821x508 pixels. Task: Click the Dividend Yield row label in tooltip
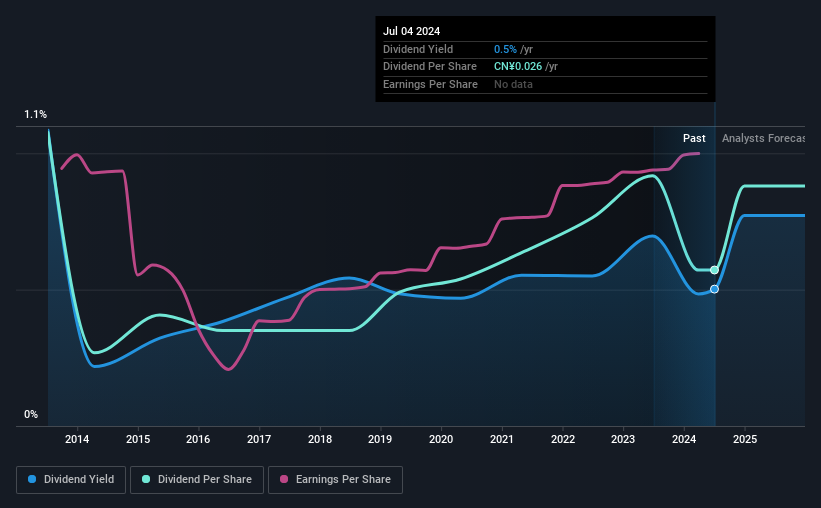coord(418,49)
